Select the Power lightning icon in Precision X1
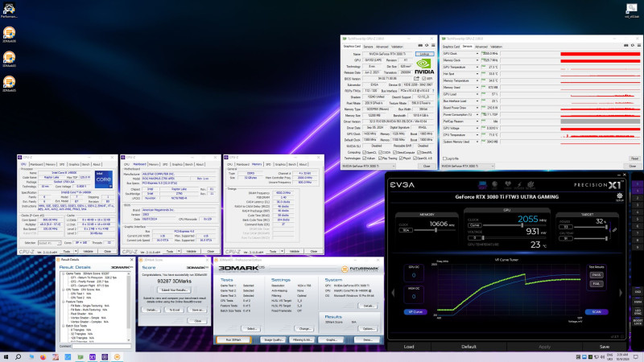This screenshot has width=644, height=362. coord(519,185)
